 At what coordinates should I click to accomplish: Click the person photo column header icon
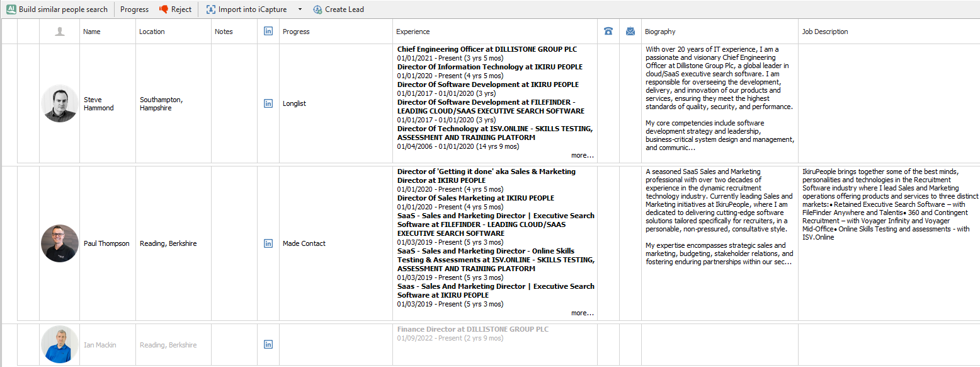click(x=60, y=32)
